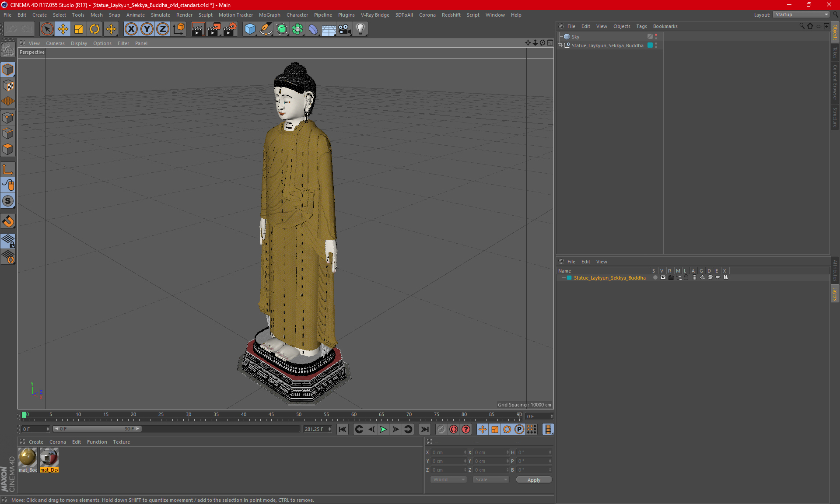Play the animation forward
840x504 pixels.
(383, 429)
